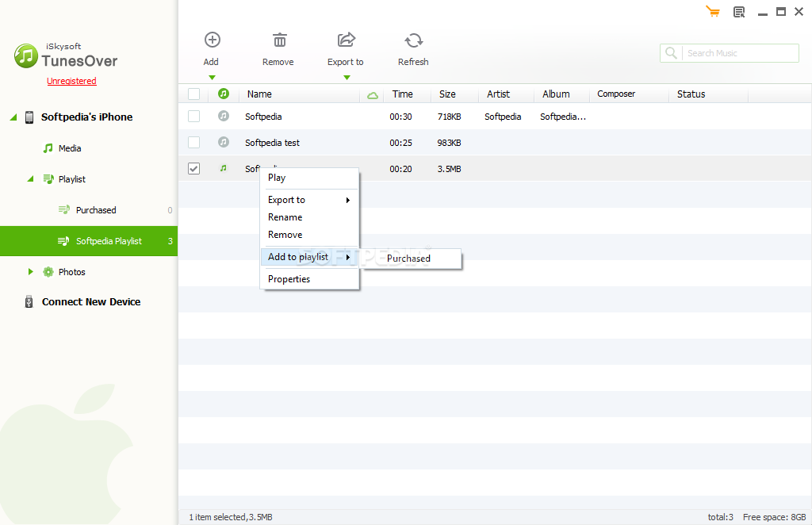
Task: Click the TunesOver logo icon
Action: click(26, 56)
